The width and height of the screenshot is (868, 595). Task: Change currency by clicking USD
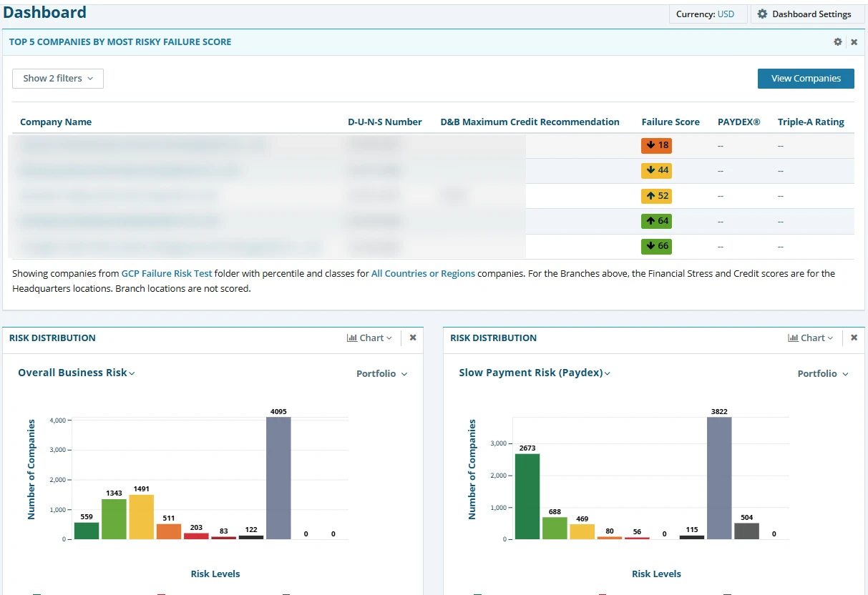click(726, 14)
